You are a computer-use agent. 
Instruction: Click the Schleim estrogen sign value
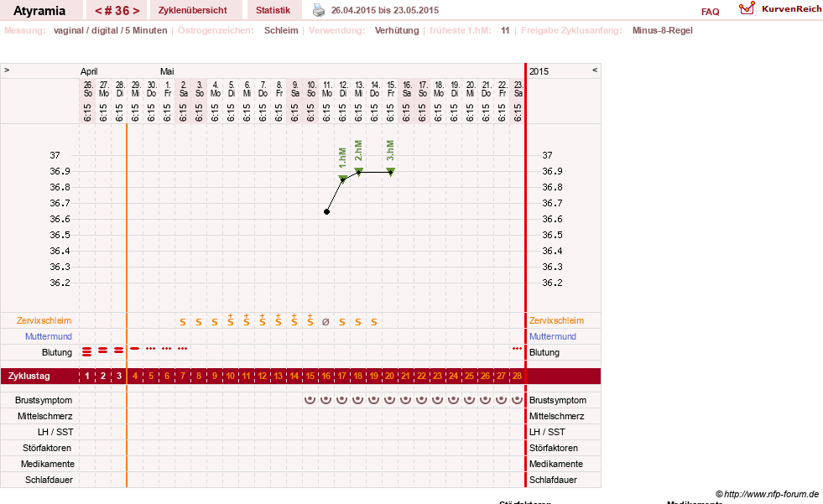281,30
